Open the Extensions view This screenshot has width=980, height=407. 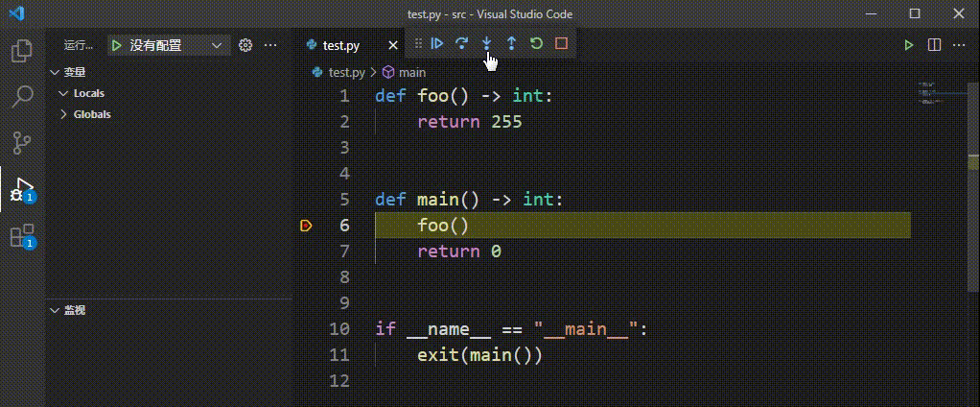pyautogui.click(x=22, y=236)
